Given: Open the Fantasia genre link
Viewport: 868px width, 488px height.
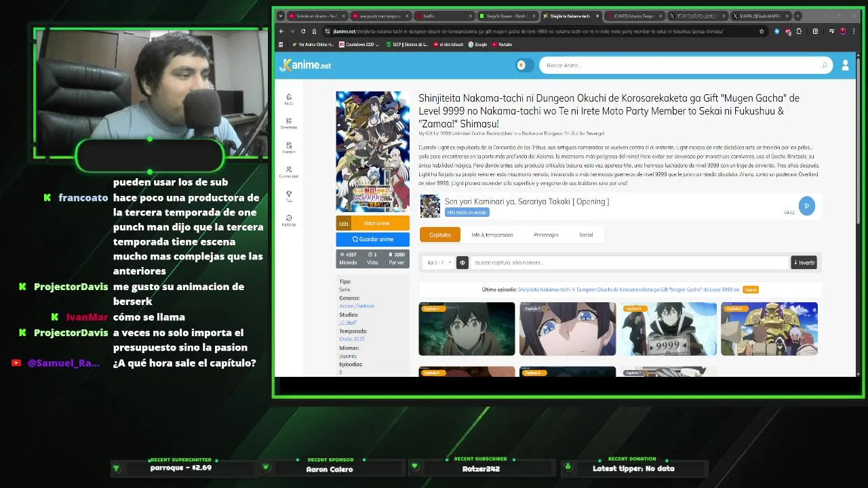Looking at the screenshot, I should 366,306.
